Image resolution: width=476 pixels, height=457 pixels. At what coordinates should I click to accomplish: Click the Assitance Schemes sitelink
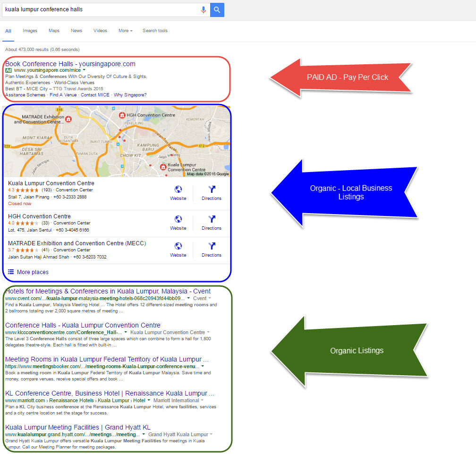tap(25, 95)
